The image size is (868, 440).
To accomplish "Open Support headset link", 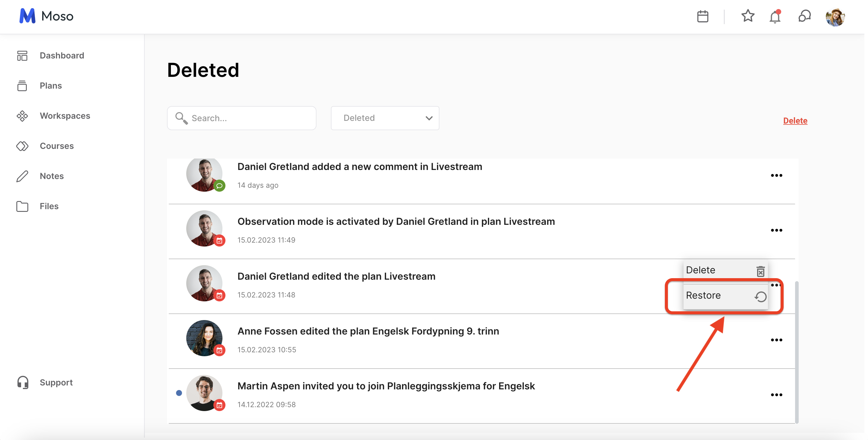I will (56, 382).
